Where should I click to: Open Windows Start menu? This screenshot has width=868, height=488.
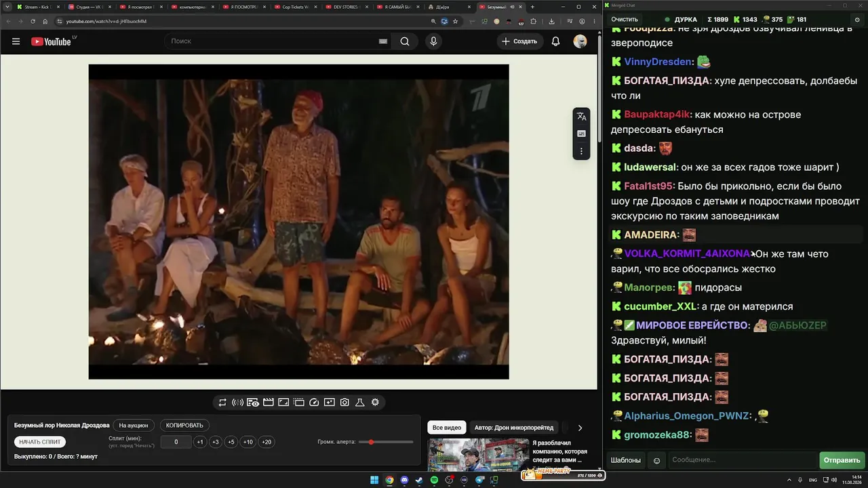click(x=374, y=481)
